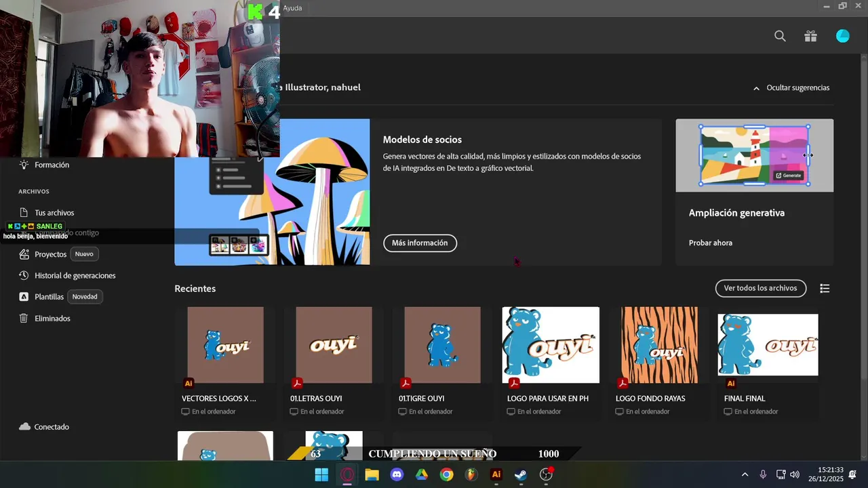Open Google Drive from taskbar

pyautogui.click(x=422, y=474)
